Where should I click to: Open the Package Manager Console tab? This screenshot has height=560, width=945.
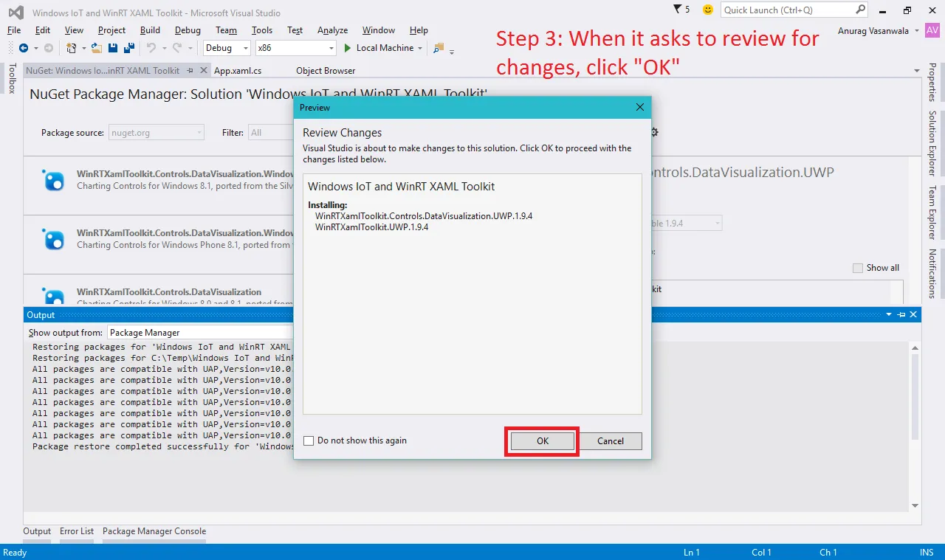pyautogui.click(x=154, y=531)
